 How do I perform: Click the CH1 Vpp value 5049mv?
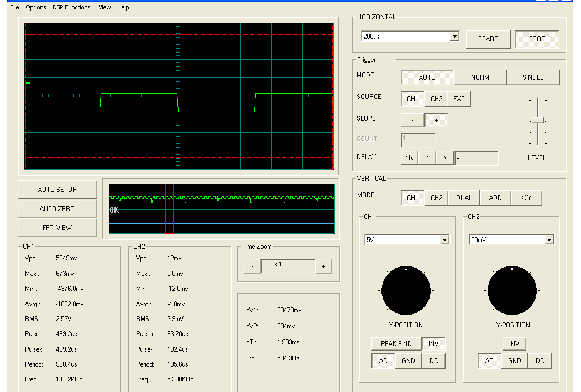[66, 258]
